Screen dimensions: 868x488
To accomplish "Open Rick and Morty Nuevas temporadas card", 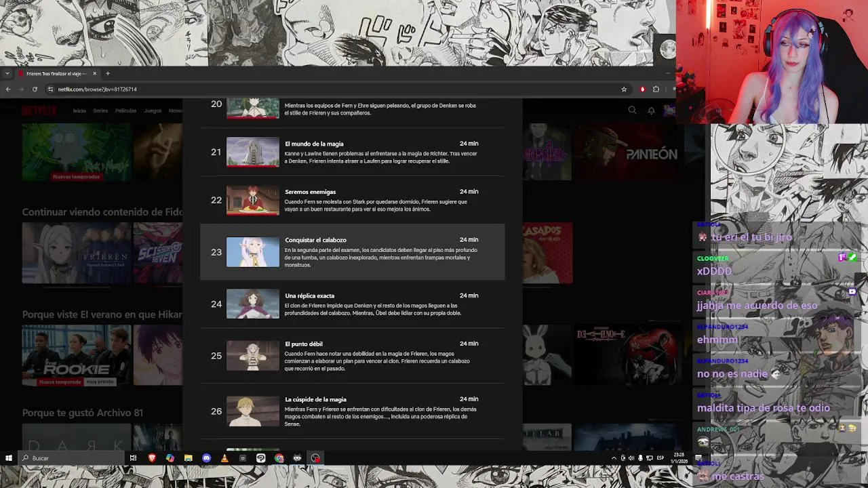I will pyautogui.click(x=76, y=152).
